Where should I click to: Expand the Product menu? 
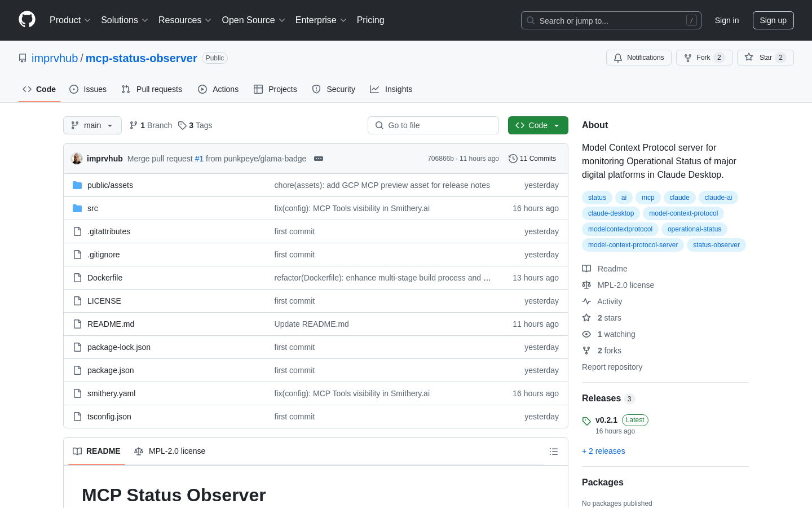click(70, 20)
